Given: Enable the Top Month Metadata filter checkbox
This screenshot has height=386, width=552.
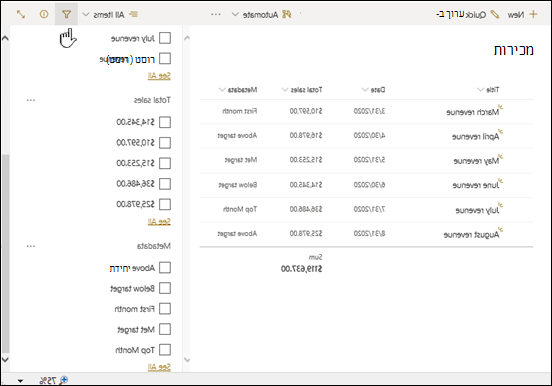Looking at the screenshot, I should point(165,350).
